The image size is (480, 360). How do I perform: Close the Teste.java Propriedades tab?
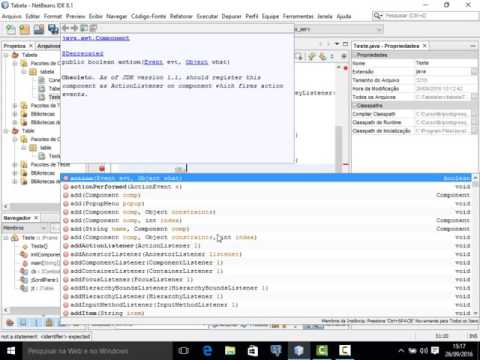coord(425,46)
